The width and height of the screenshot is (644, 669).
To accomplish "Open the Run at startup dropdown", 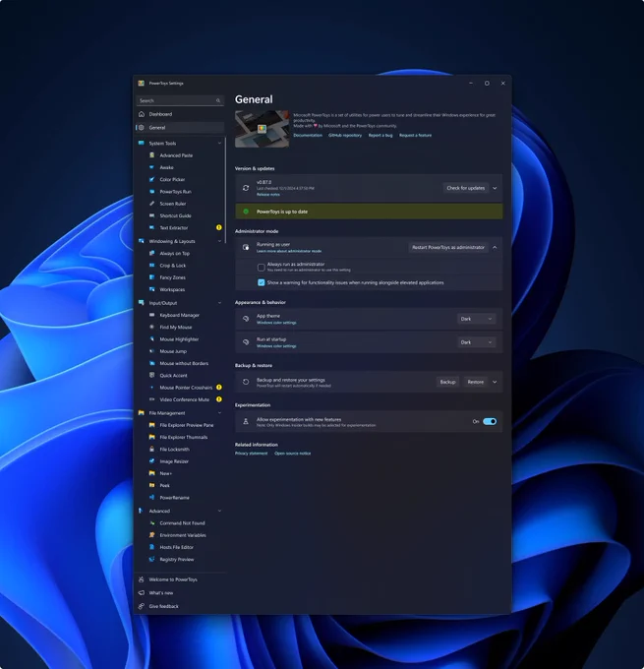I will 477,342.
